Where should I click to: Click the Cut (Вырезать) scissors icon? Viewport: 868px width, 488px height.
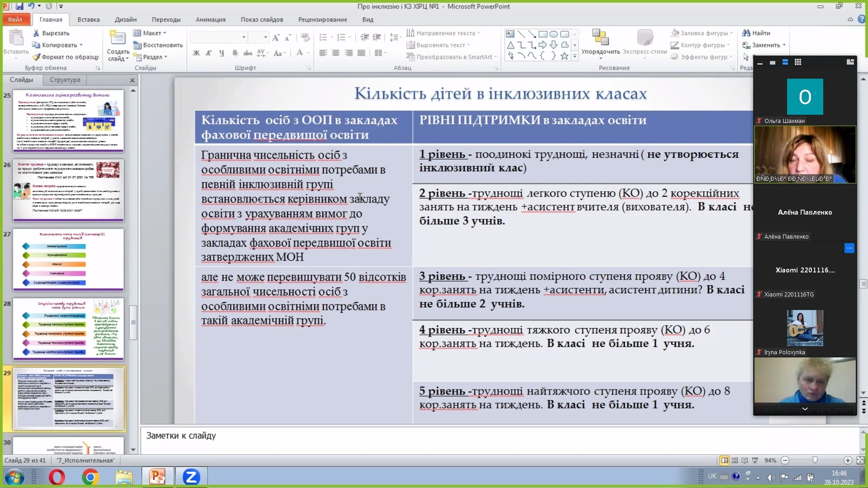click(36, 33)
